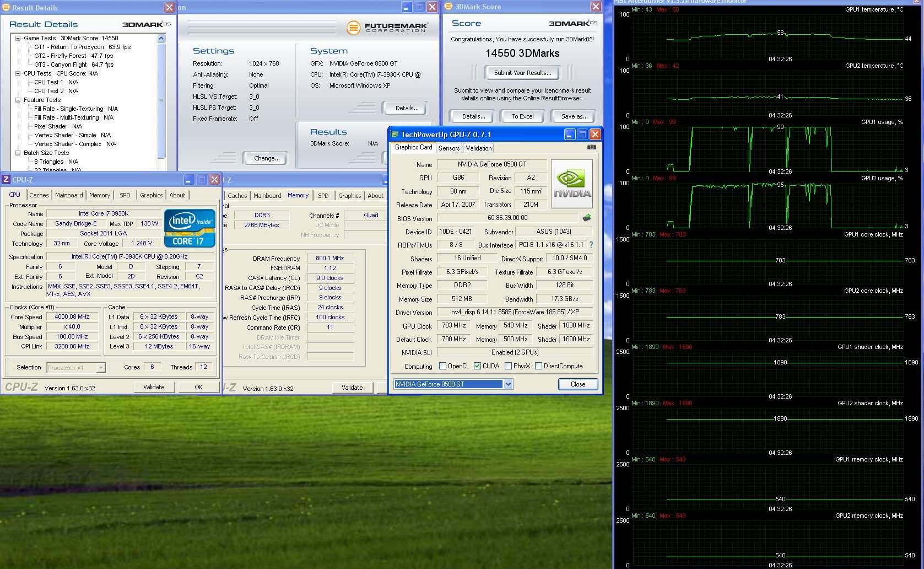
Task: Select Fill Rate - Multi-Texturing item
Action: pyautogui.click(x=74, y=117)
